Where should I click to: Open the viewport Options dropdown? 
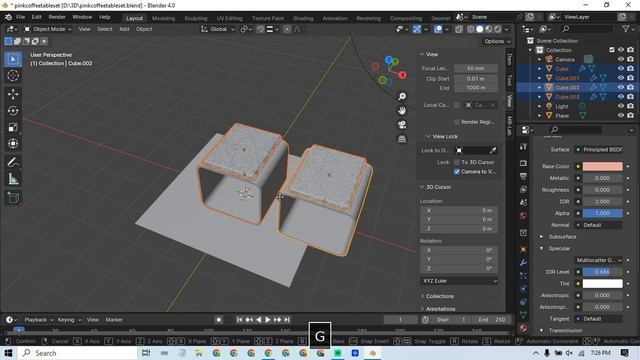point(497,41)
